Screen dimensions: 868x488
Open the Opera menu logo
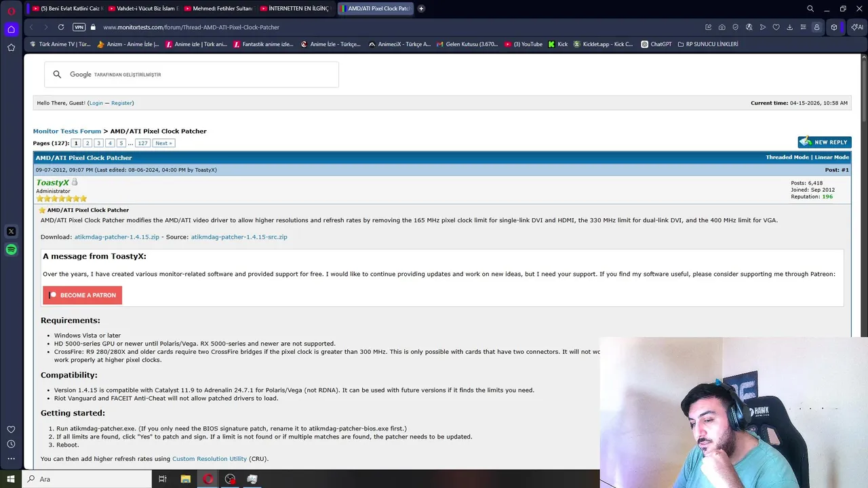[x=11, y=11]
